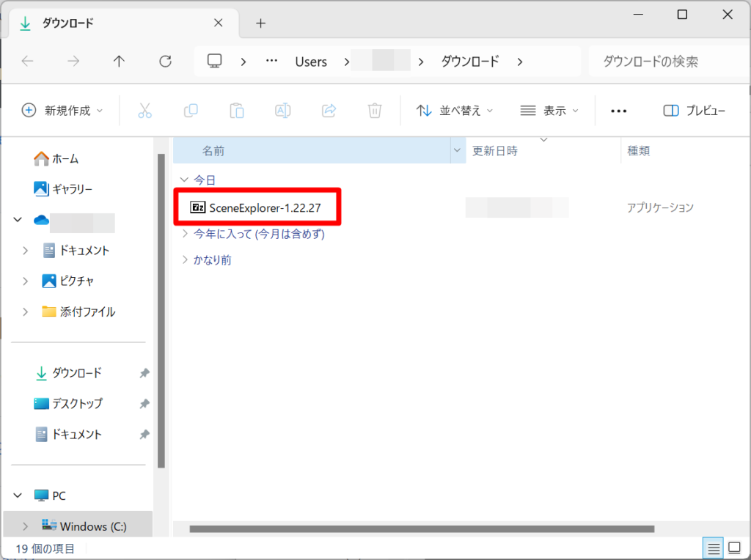
Task: Select the Rename icon
Action: click(x=282, y=110)
